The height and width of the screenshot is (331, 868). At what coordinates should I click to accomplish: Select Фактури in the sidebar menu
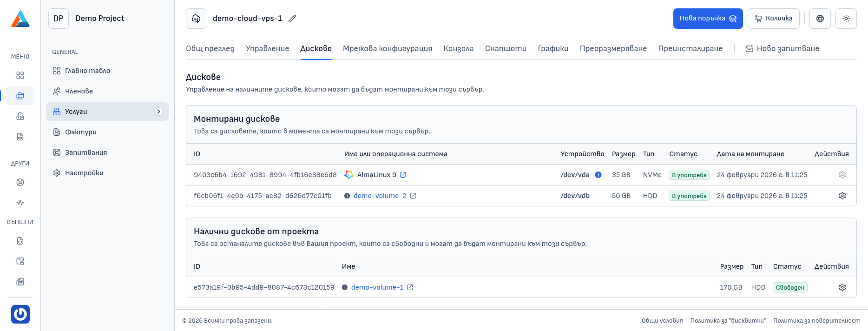coord(80,132)
